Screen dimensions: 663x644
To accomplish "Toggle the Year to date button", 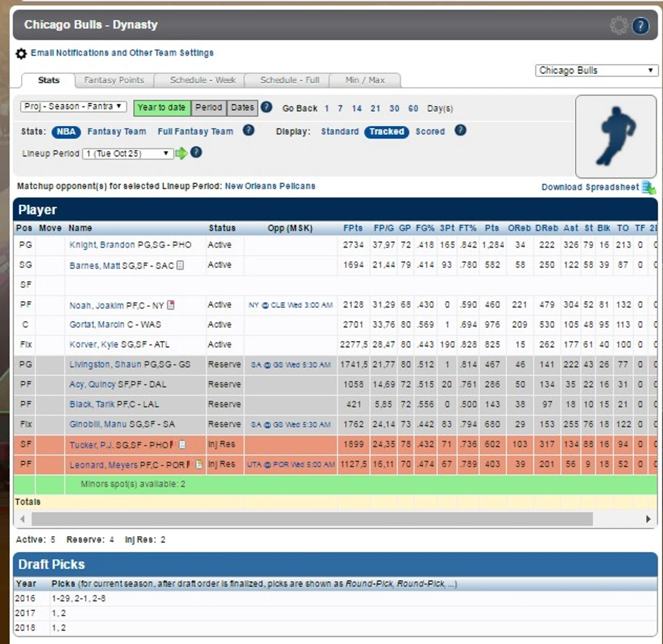I will click(162, 108).
